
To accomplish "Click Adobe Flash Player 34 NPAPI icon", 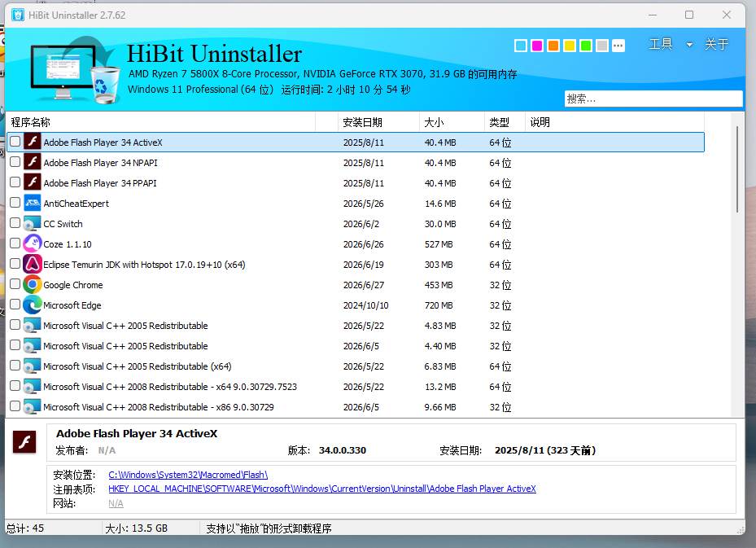I will 33,162.
